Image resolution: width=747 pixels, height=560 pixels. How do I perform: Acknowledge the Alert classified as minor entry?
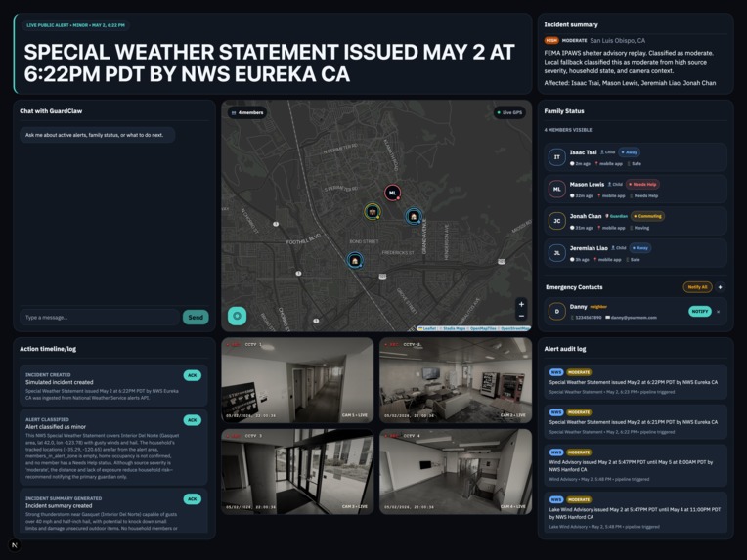point(192,420)
